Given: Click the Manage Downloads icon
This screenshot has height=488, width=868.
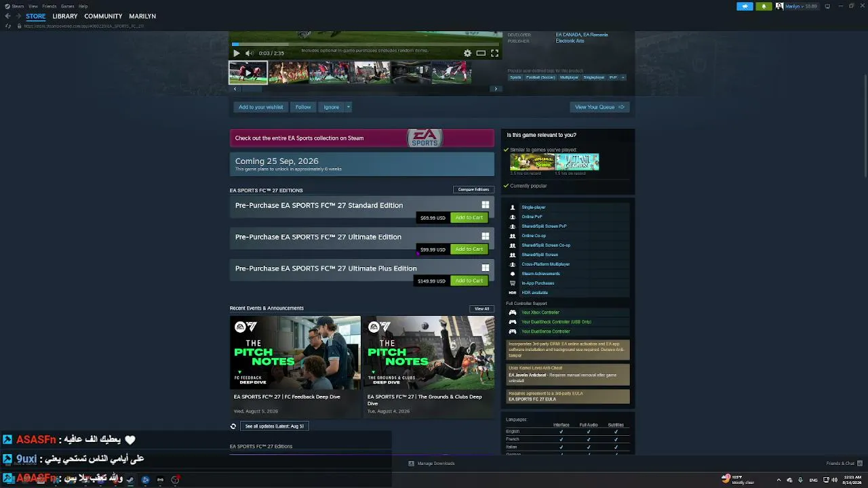Looking at the screenshot, I should tap(411, 464).
